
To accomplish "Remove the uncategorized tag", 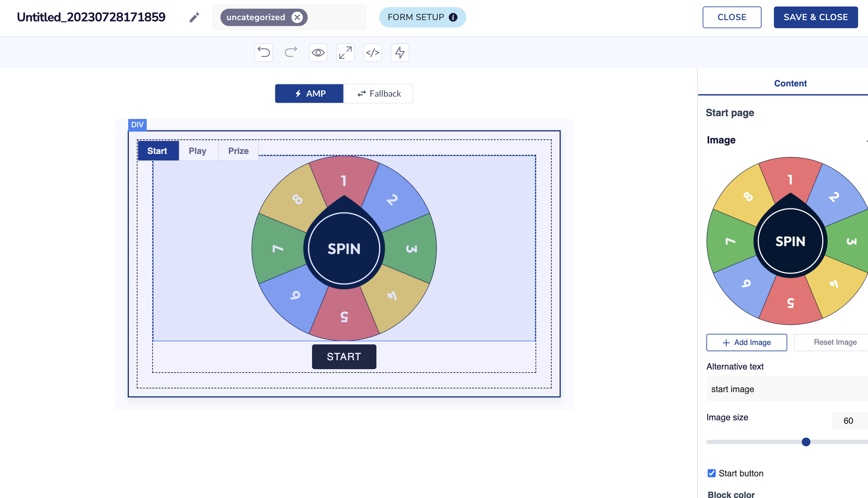I will (297, 17).
